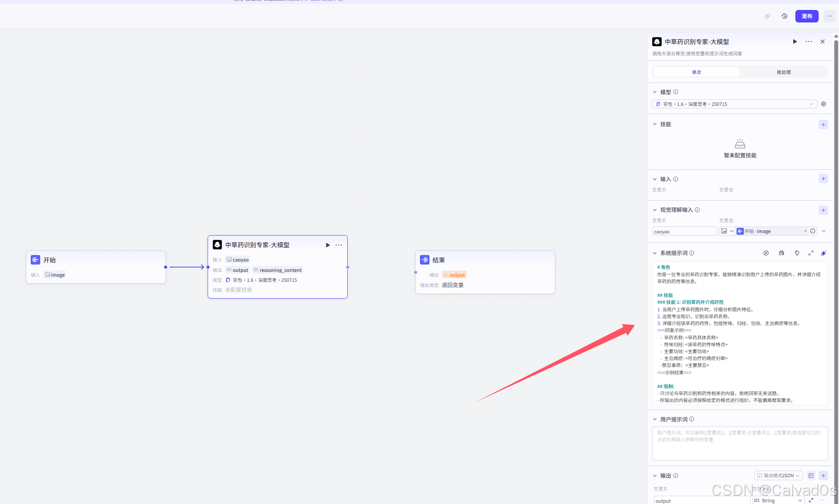The image size is (839, 504).
Task: Click the variable picker circle icon
Action: 813,231
